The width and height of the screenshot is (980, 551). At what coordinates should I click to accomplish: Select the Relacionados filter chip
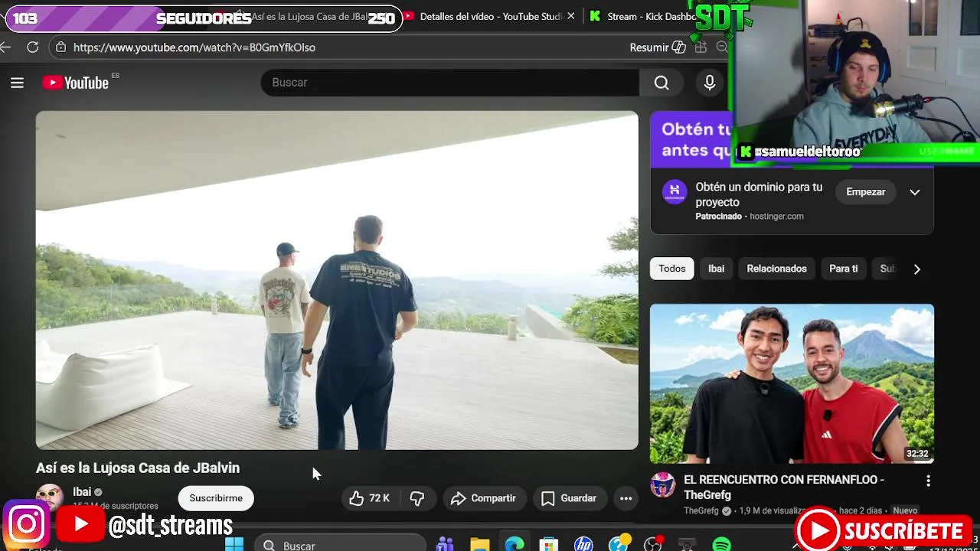point(776,269)
